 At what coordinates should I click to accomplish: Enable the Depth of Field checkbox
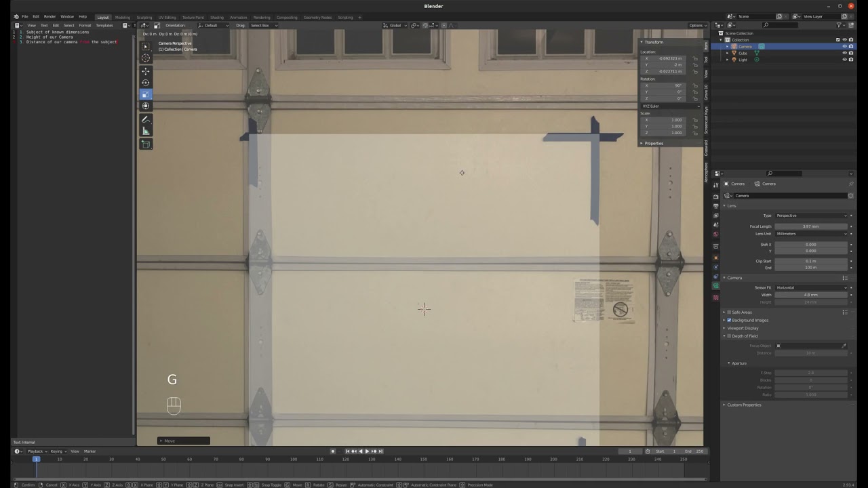(x=729, y=336)
